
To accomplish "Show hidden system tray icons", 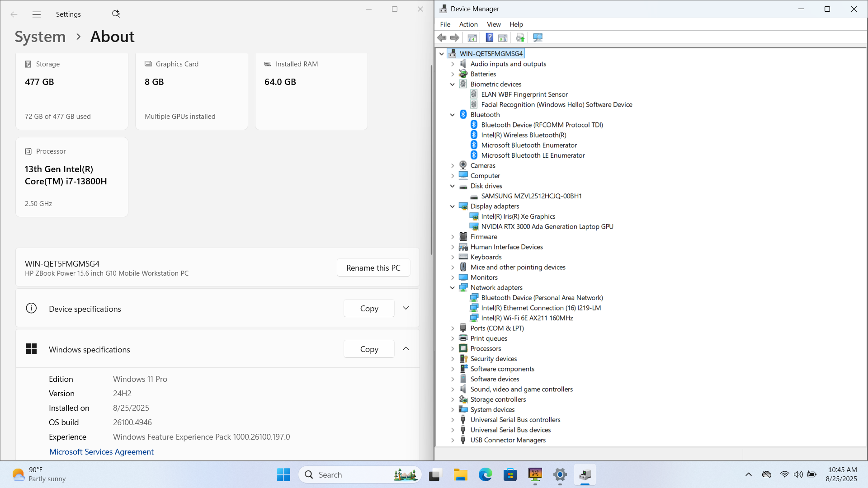I will point(749,474).
